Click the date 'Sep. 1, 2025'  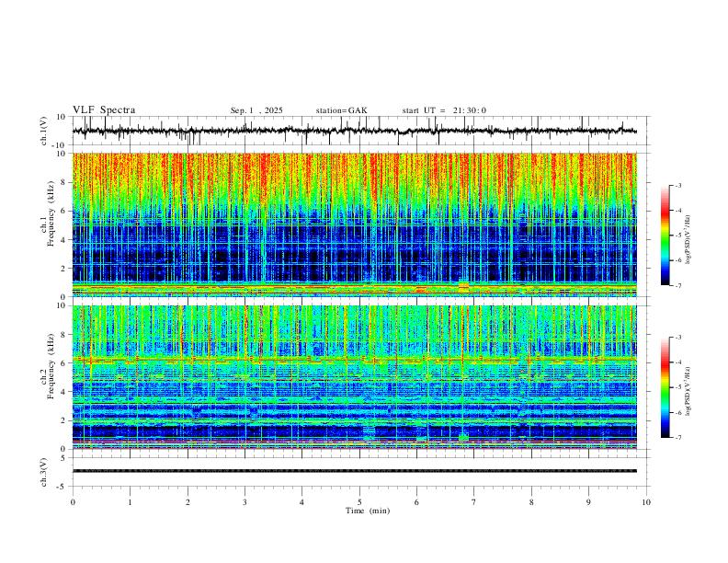click(x=256, y=110)
